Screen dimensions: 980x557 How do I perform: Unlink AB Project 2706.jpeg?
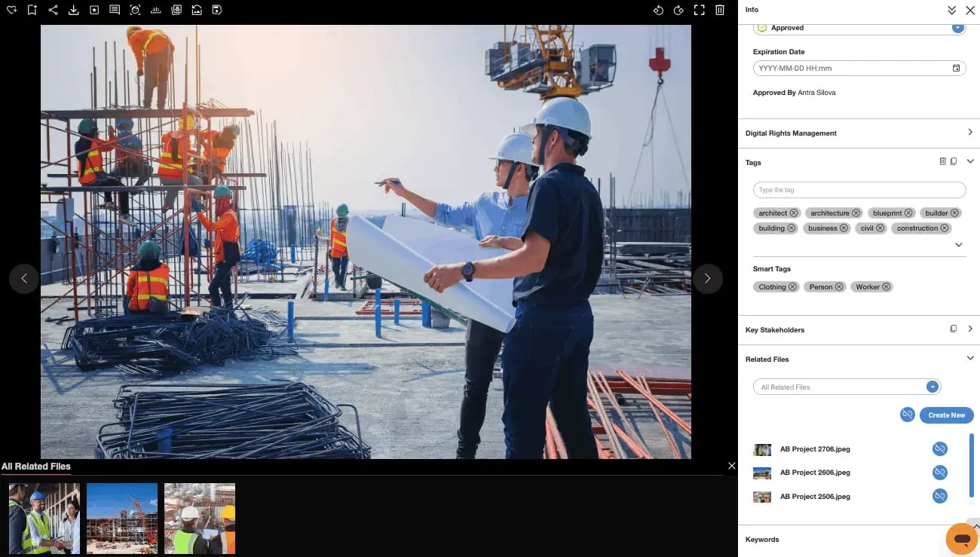pos(939,448)
